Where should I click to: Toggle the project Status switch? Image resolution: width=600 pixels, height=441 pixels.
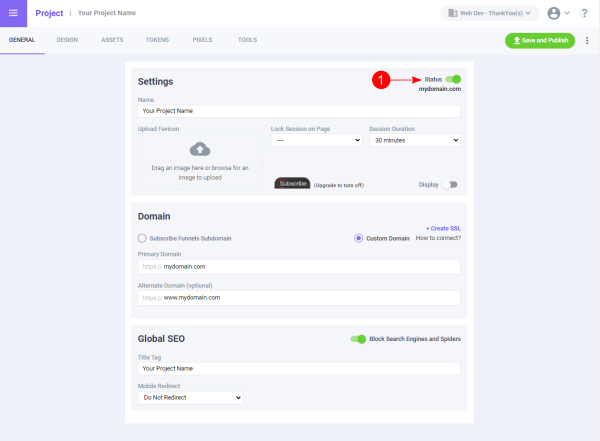[454, 79]
